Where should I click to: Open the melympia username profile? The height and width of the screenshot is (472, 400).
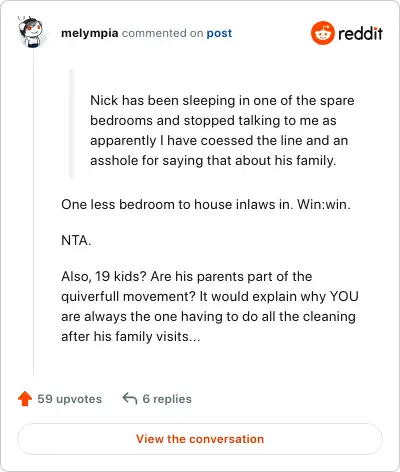tap(89, 33)
